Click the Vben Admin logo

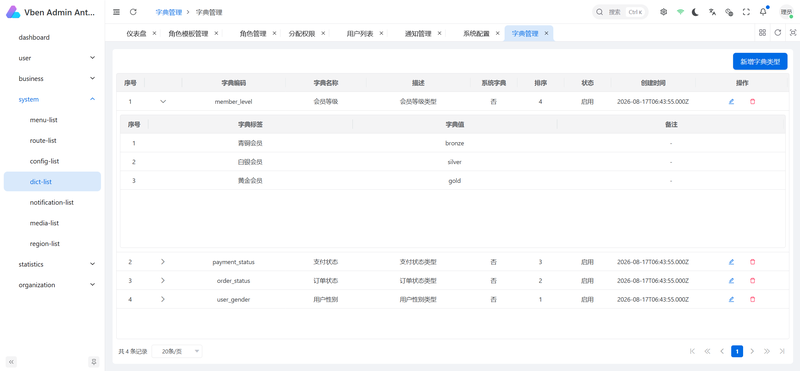point(13,12)
